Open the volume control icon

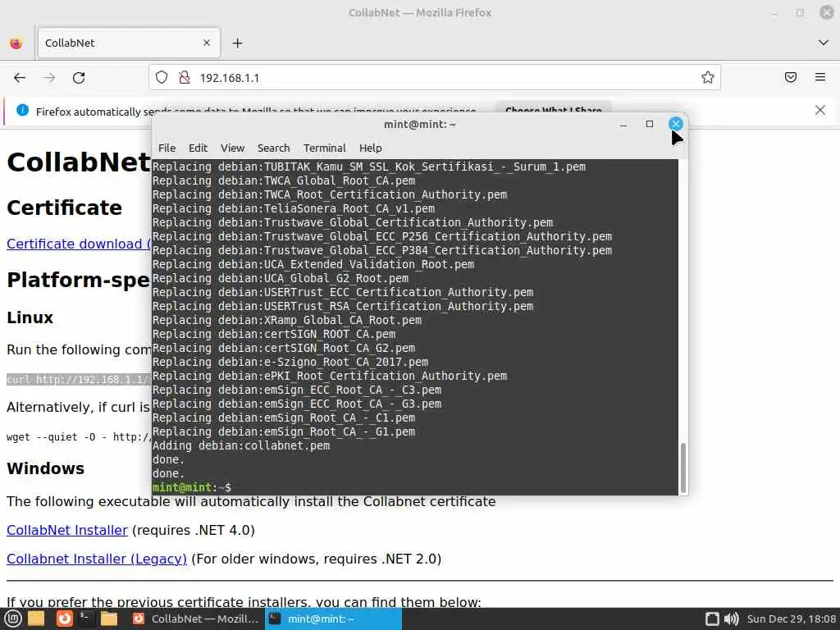(731, 619)
